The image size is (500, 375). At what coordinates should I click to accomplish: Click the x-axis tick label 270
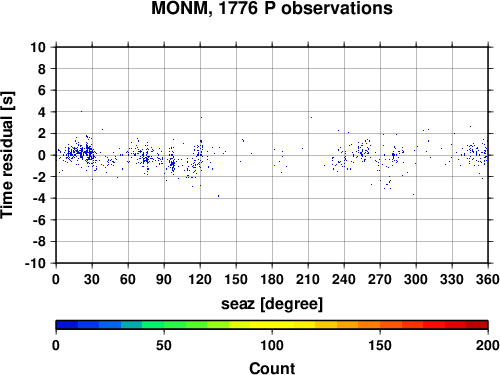[x=380, y=279]
